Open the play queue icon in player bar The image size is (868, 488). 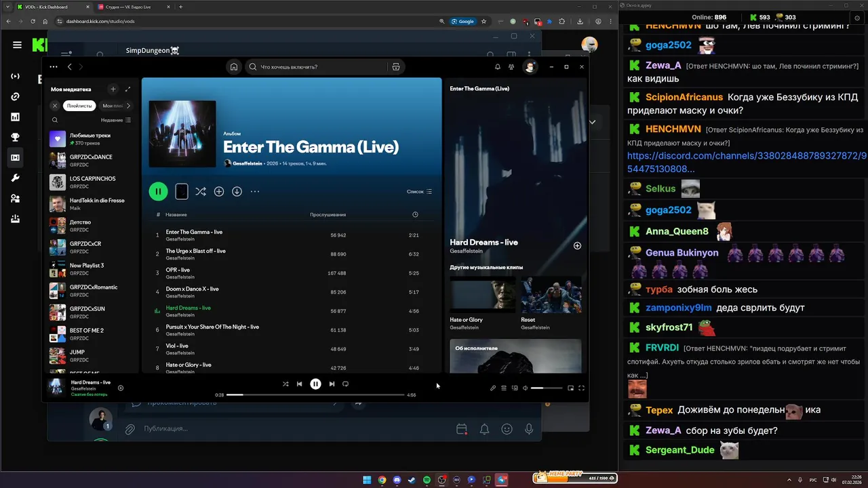click(504, 388)
